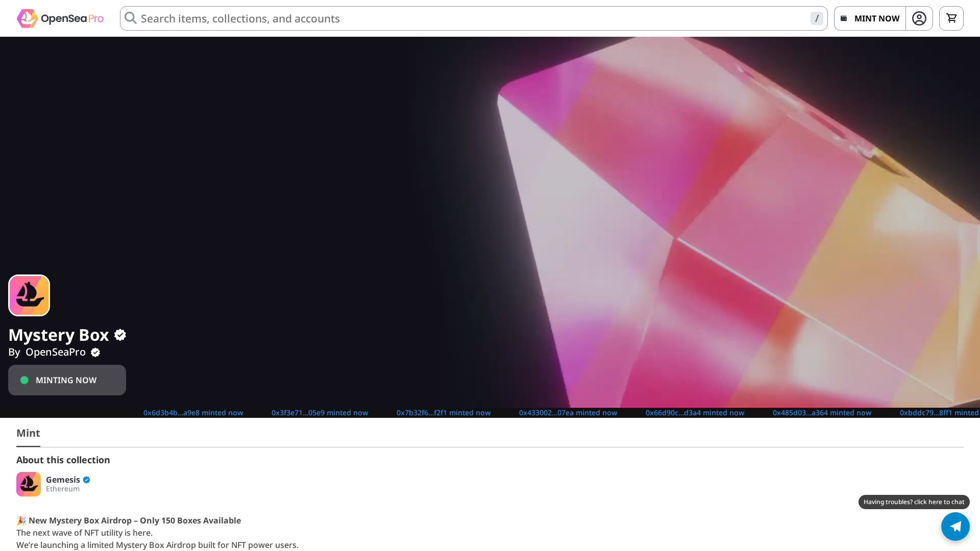Open 0x66d90c...d3a4 minted now link

pyautogui.click(x=695, y=413)
